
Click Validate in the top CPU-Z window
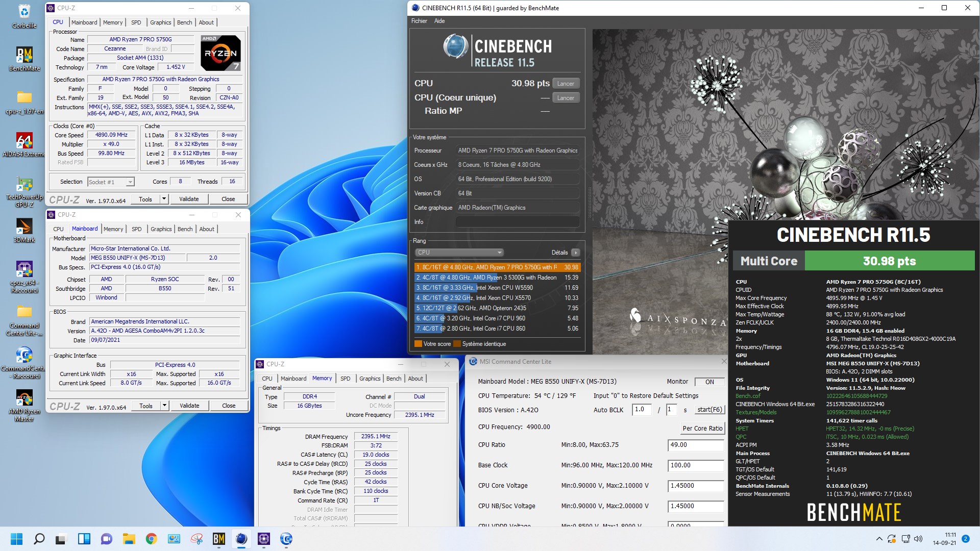[189, 199]
